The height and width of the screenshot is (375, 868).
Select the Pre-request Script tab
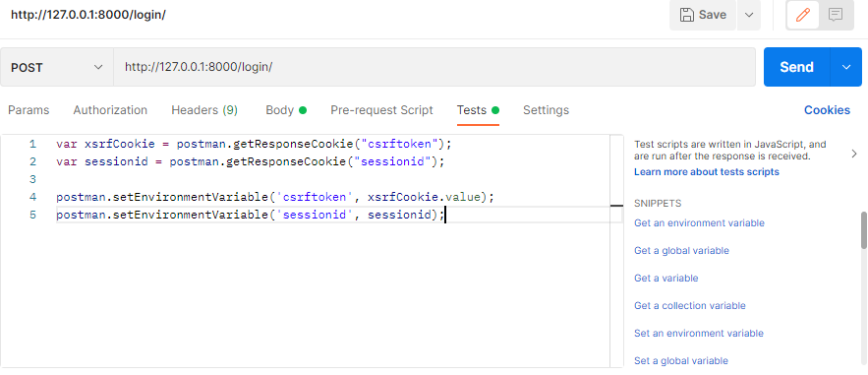pyautogui.click(x=382, y=110)
